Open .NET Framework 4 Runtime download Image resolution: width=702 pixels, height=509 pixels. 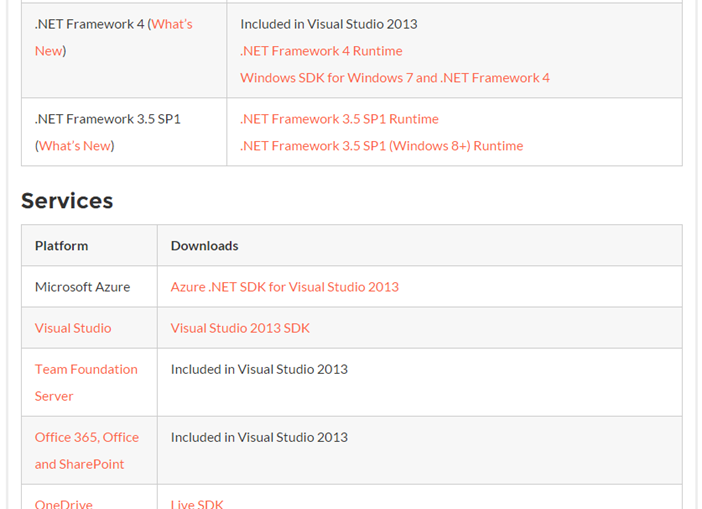(321, 51)
